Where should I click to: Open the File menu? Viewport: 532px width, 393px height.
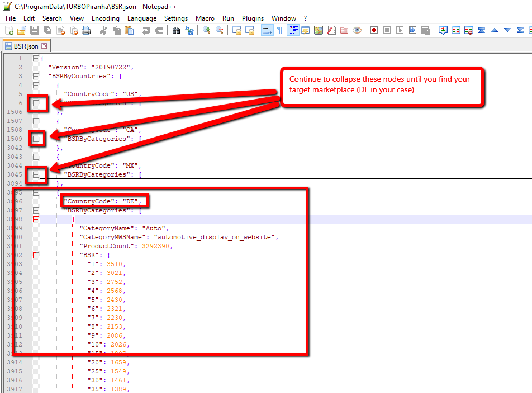pyautogui.click(x=11, y=18)
